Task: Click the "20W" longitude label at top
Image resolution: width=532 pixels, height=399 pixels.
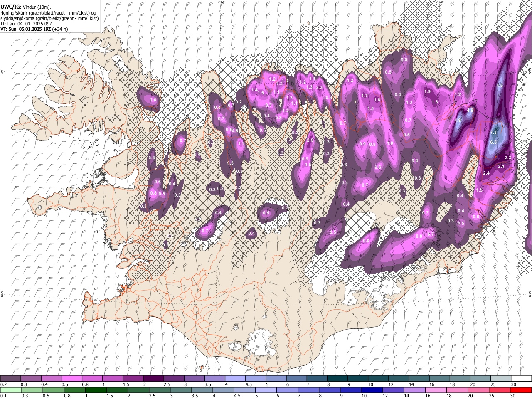Action: (221, 2)
